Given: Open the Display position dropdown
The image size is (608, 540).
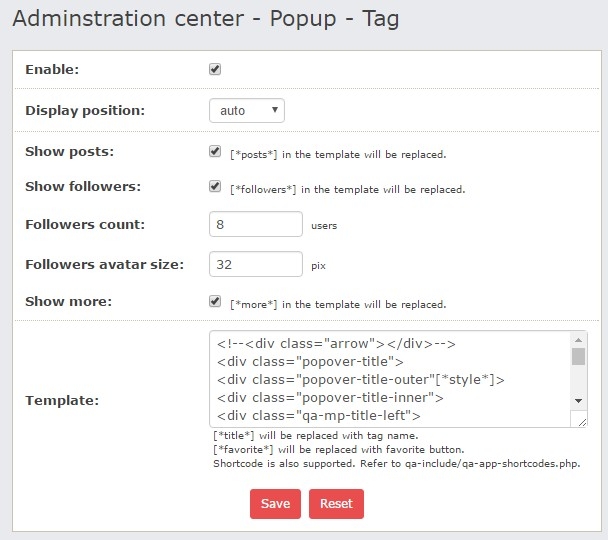Looking at the screenshot, I should click(x=247, y=110).
